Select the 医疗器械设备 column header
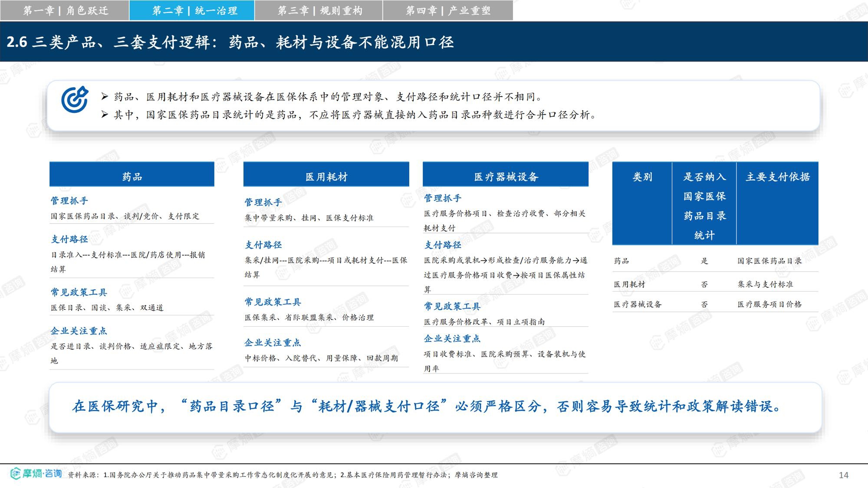 pyautogui.click(x=506, y=174)
